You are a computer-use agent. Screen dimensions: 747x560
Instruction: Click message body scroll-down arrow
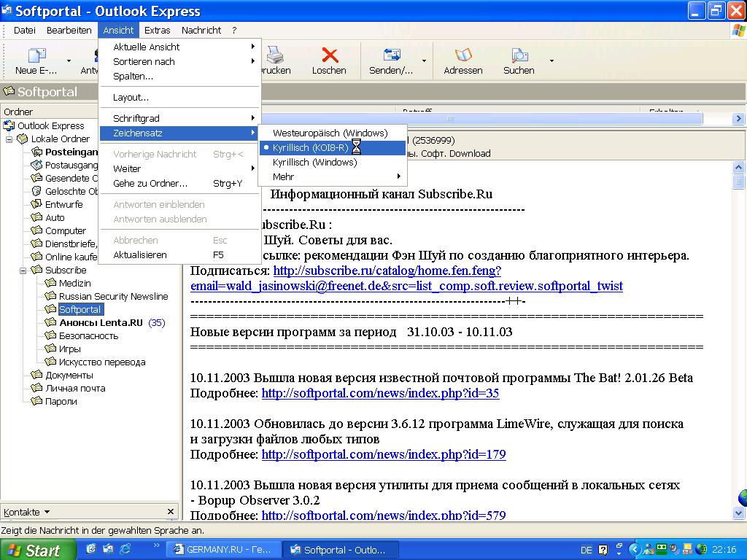(738, 513)
